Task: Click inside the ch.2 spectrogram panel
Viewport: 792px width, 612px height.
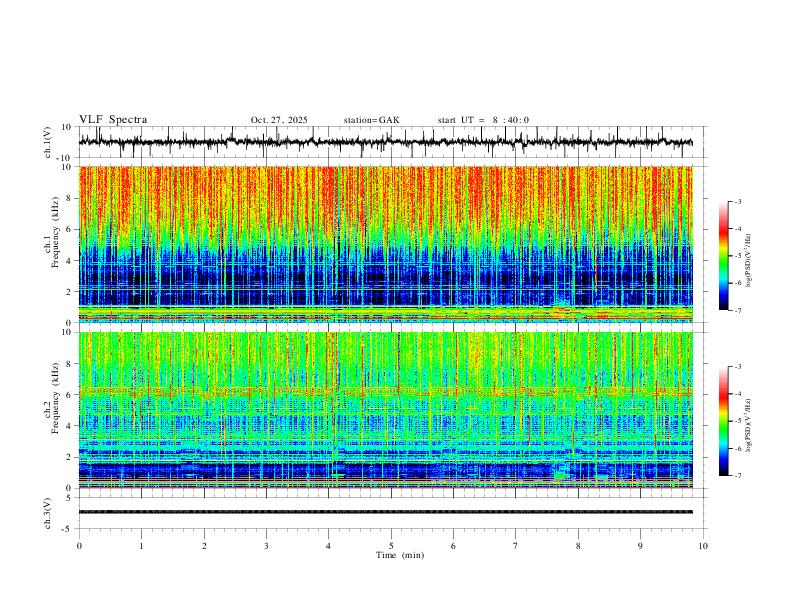Action: point(385,410)
